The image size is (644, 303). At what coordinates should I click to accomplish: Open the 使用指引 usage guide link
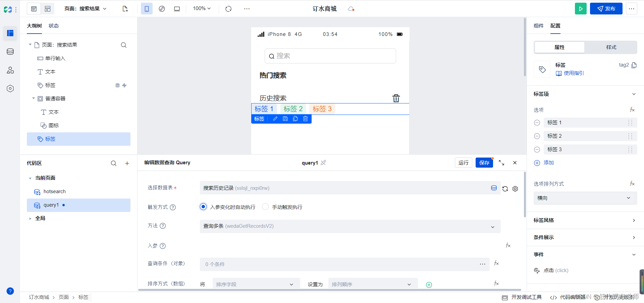pos(570,73)
